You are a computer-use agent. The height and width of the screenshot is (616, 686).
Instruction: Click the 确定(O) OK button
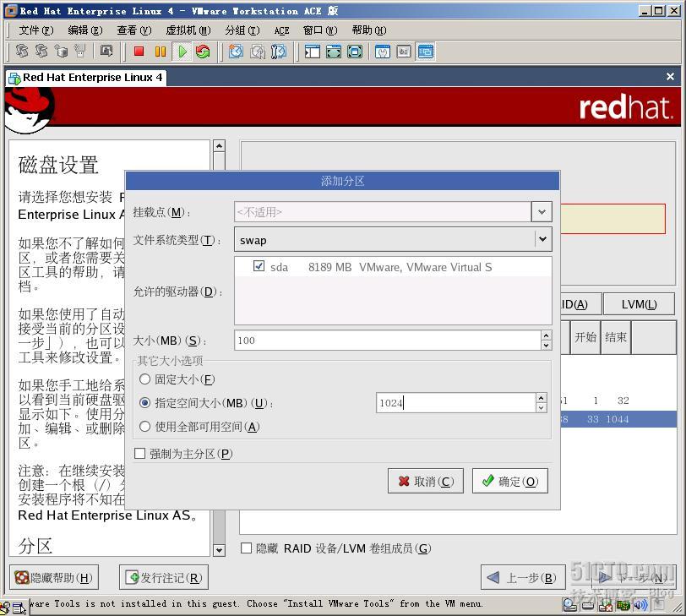[509, 482]
